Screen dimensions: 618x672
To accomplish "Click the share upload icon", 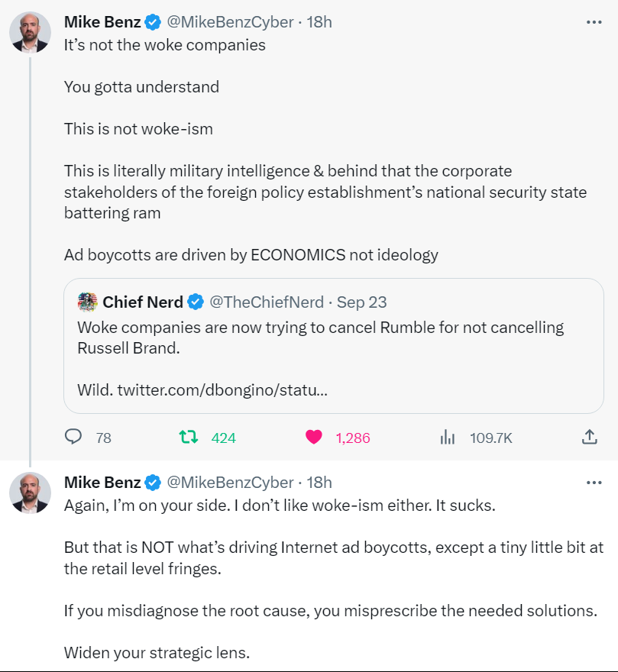I will (589, 437).
